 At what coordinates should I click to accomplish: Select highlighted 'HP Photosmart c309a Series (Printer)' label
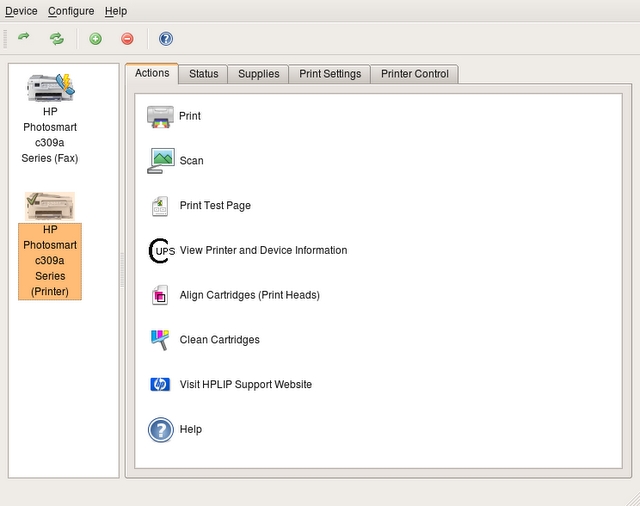coord(50,261)
